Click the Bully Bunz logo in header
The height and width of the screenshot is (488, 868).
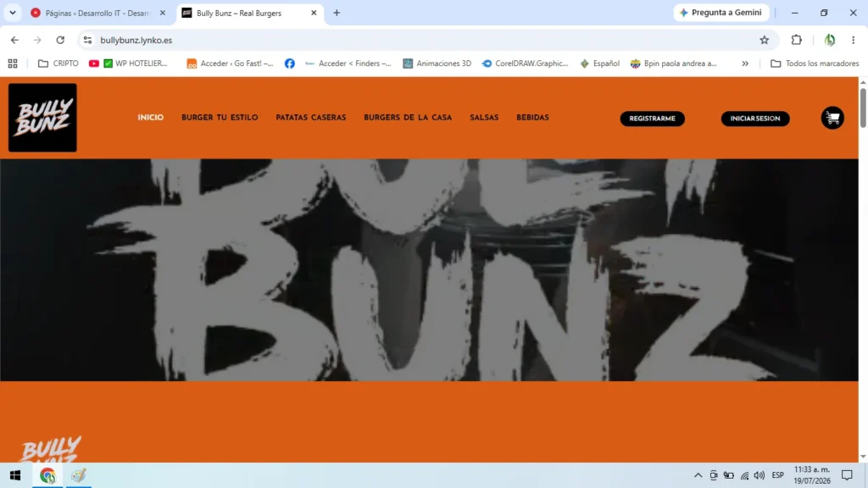click(x=42, y=117)
